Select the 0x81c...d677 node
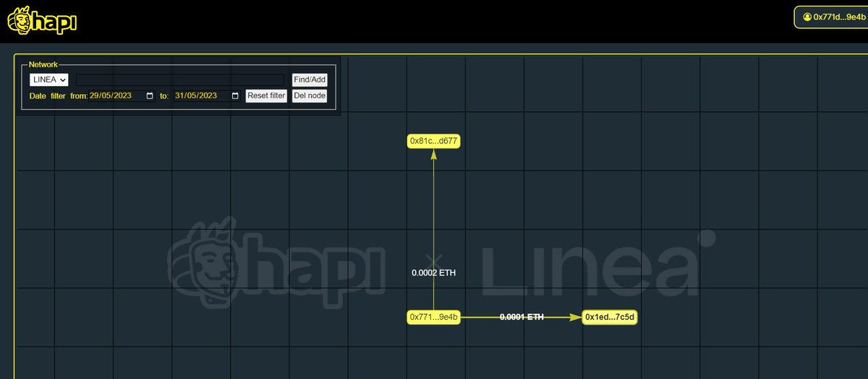The height and width of the screenshot is (379, 868). 433,141
